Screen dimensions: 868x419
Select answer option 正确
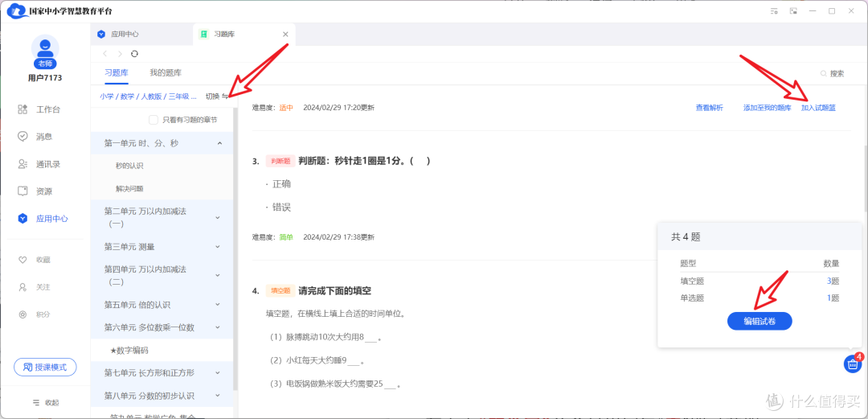pos(282,184)
